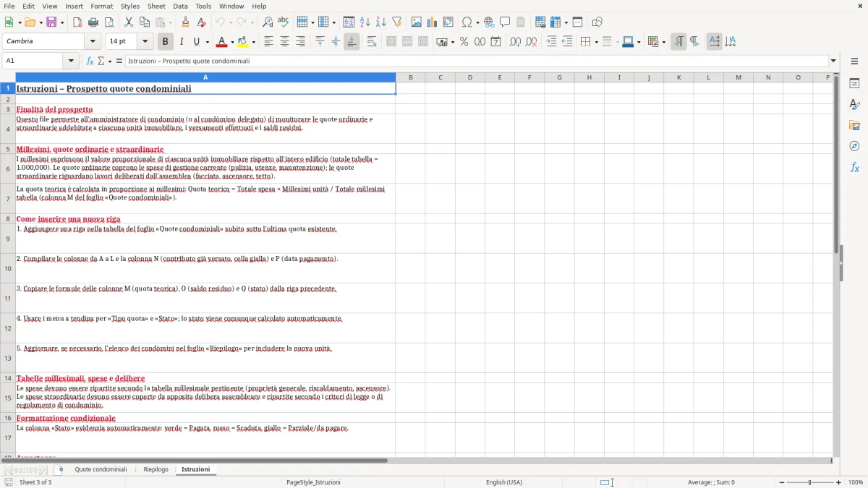Insert a comment bubble
This screenshot has width=868, height=488.
click(x=505, y=22)
